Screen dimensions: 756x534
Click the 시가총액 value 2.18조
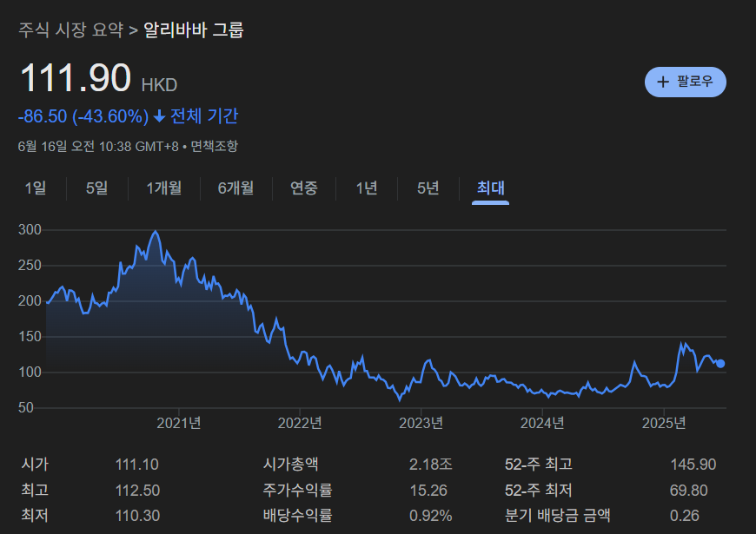point(430,465)
